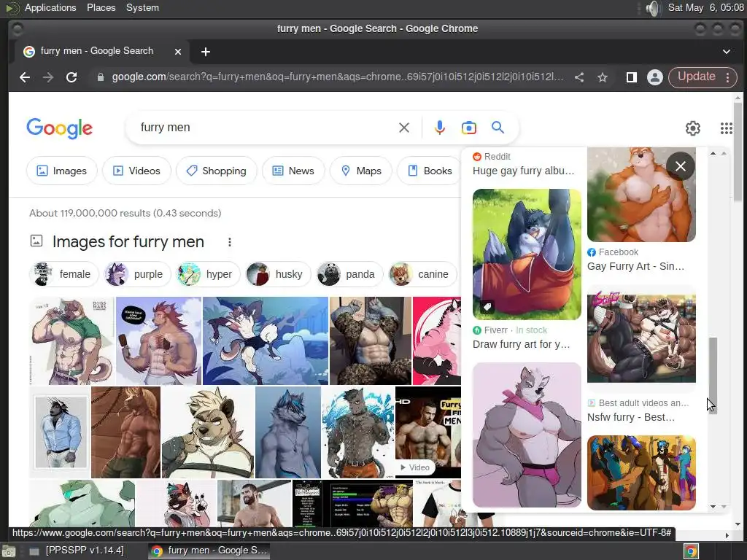747x560 pixels.
Task: Switch to the News filter
Action: pos(293,171)
